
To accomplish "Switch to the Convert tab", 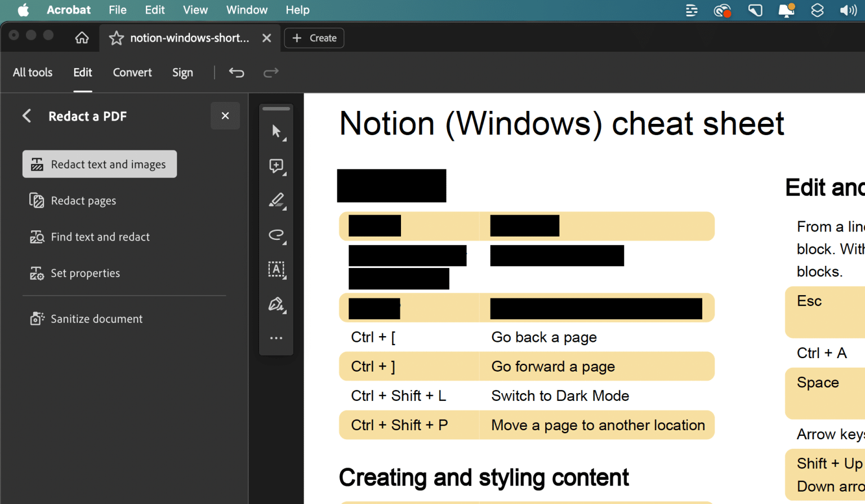I will pos(132,73).
